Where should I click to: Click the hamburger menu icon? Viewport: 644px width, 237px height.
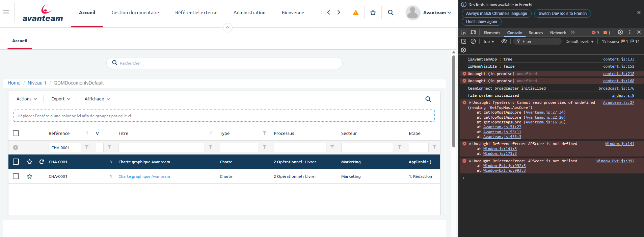6,12
